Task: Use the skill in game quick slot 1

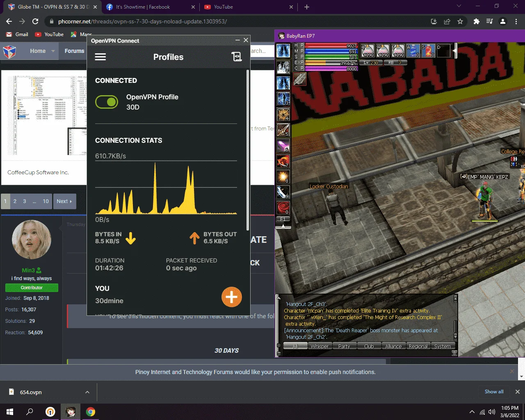Action: pyautogui.click(x=283, y=67)
